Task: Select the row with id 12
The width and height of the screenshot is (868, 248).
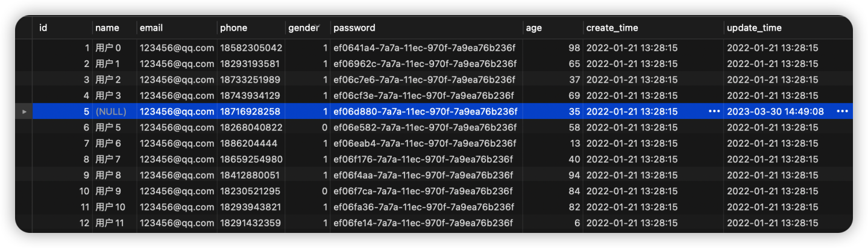Action: point(434,223)
